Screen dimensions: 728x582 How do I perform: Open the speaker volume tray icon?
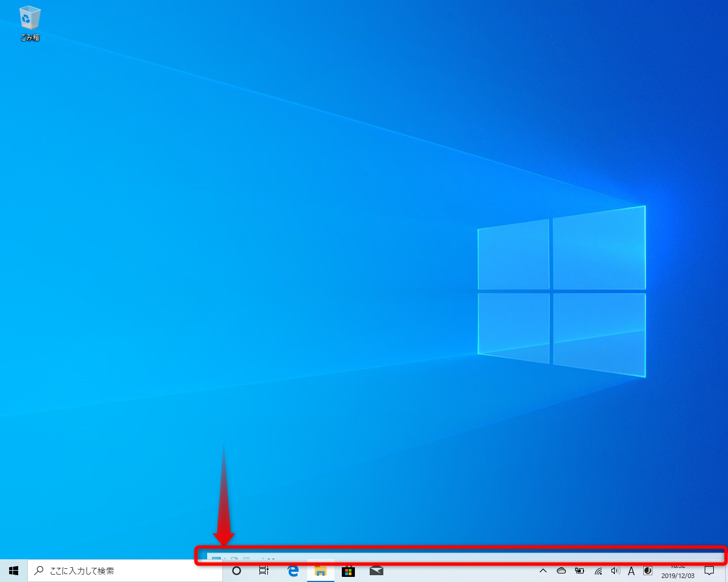point(615,571)
